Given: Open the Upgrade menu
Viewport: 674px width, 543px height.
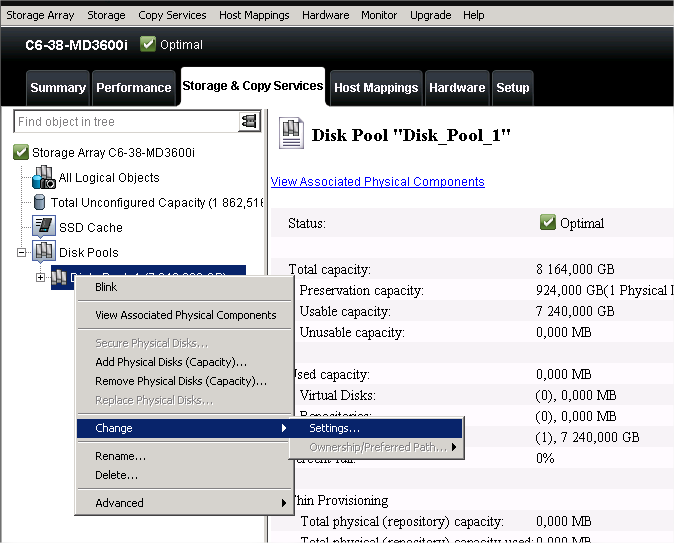Looking at the screenshot, I should click(x=430, y=15).
